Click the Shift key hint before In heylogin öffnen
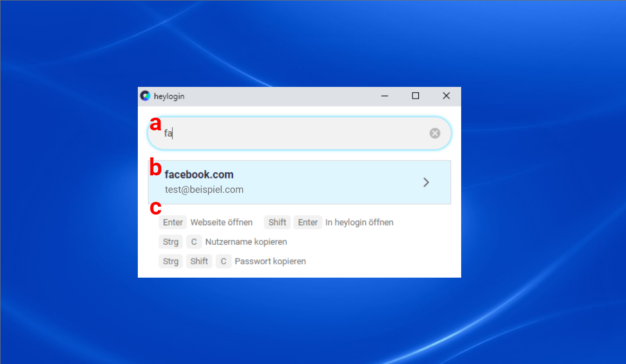The width and height of the screenshot is (626, 364). 277,223
